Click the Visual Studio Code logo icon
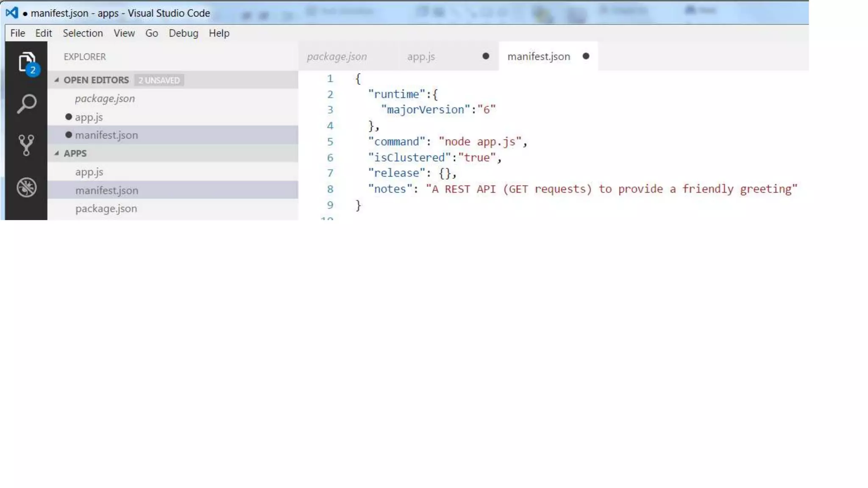Screen dimensions: 868x488 click(12, 13)
